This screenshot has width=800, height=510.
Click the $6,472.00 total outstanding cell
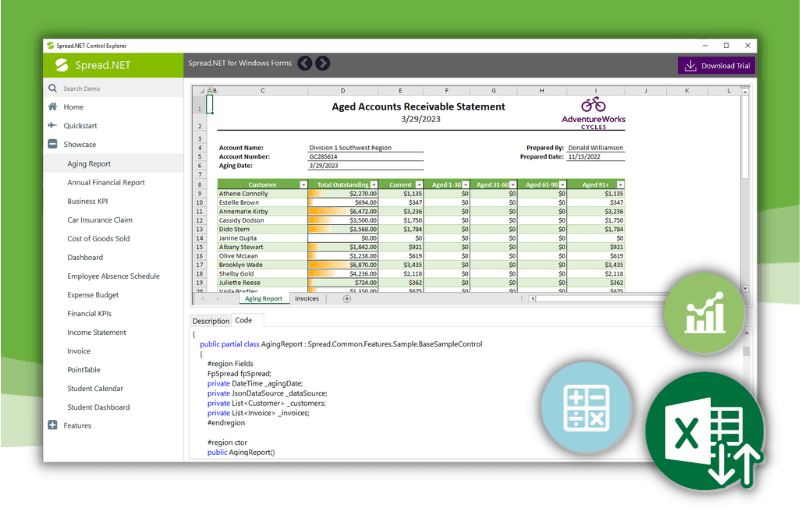pyautogui.click(x=343, y=211)
